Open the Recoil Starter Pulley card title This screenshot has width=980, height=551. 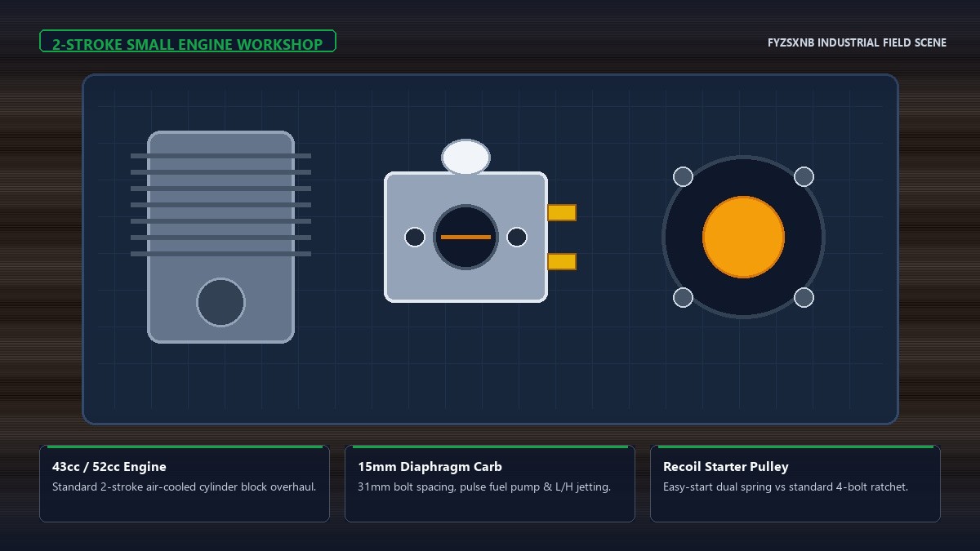pyautogui.click(x=726, y=467)
